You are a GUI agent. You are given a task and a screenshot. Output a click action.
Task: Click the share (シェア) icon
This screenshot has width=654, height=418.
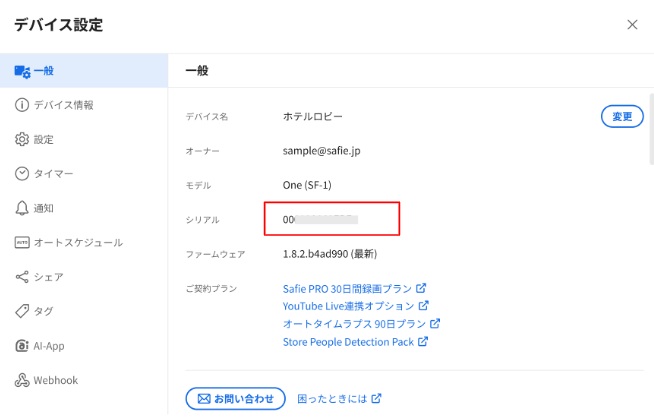22,277
